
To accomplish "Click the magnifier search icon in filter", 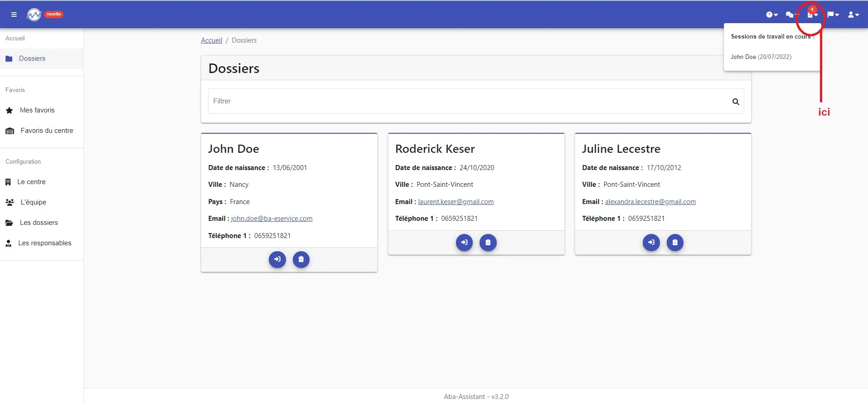I will pos(736,102).
